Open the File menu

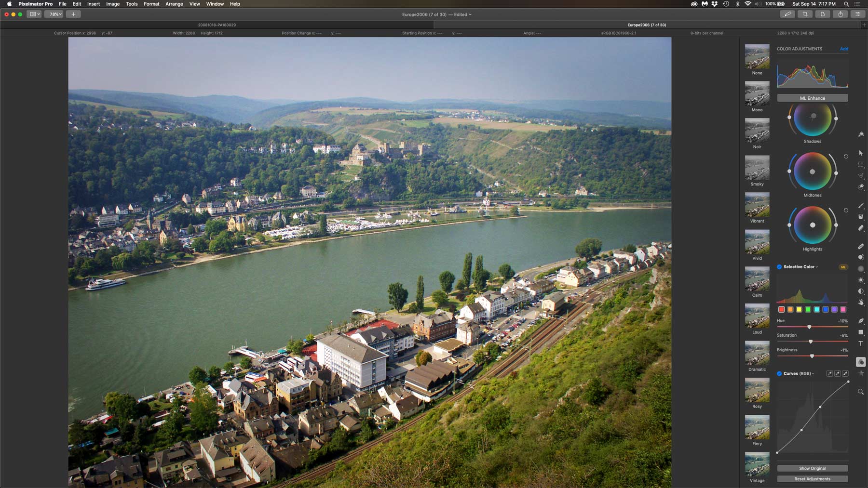(62, 4)
